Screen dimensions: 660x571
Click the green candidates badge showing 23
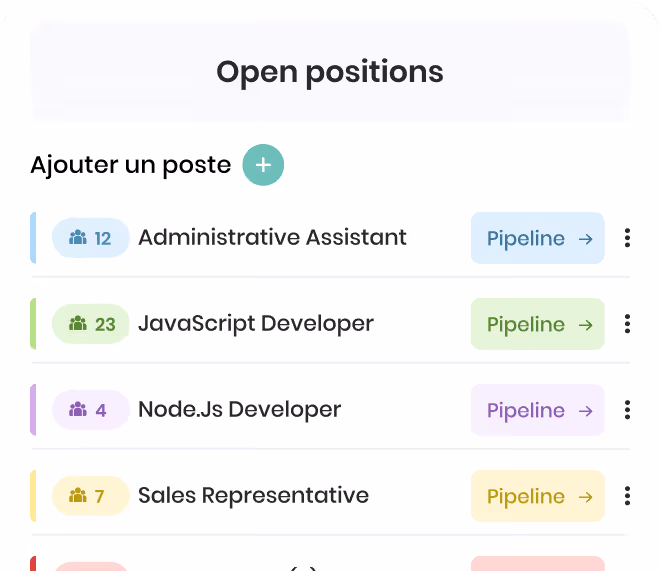coord(90,324)
